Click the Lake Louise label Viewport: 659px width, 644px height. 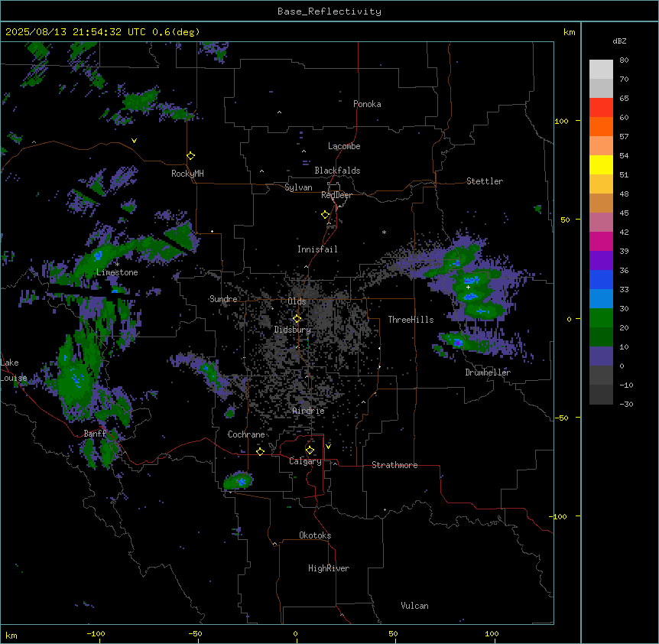(12, 370)
